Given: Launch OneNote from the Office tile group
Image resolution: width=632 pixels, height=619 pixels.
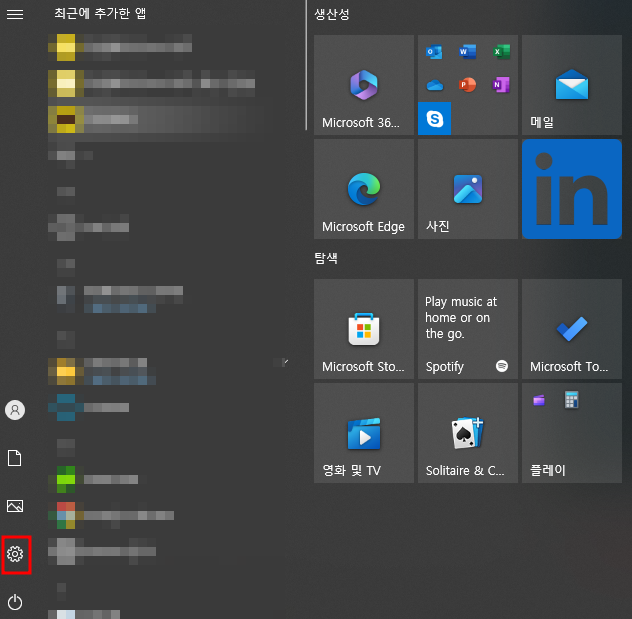Looking at the screenshot, I should tap(501, 85).
